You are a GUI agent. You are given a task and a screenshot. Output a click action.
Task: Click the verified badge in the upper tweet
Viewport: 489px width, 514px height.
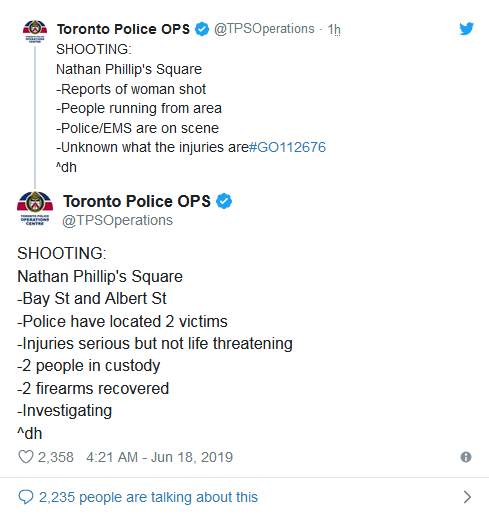(x=202, y=29)
